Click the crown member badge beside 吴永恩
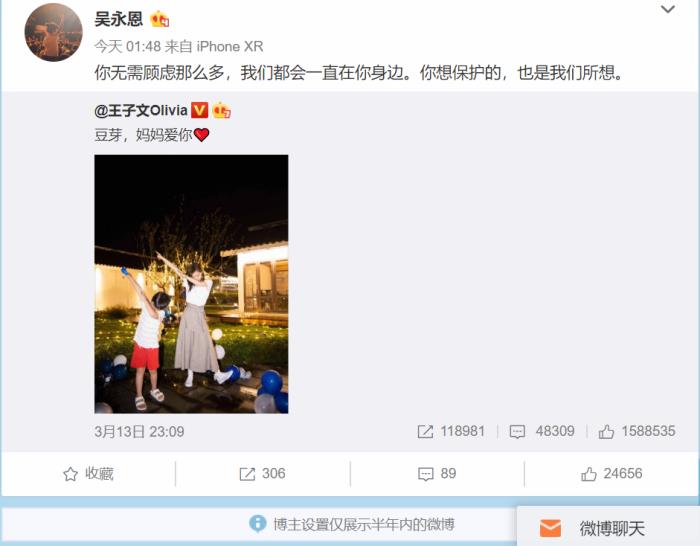Screen dimensions: 700x546 (x=160, y=20)
